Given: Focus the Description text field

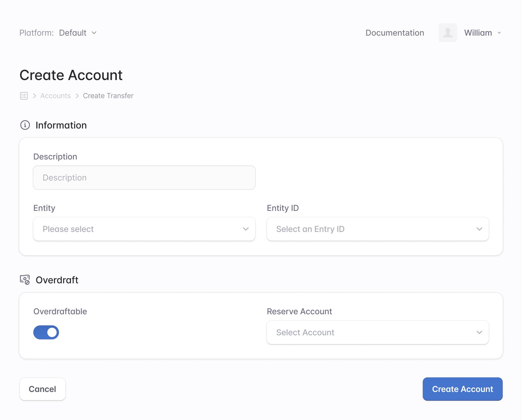Looking at the screenshot, I should (144, 178).
